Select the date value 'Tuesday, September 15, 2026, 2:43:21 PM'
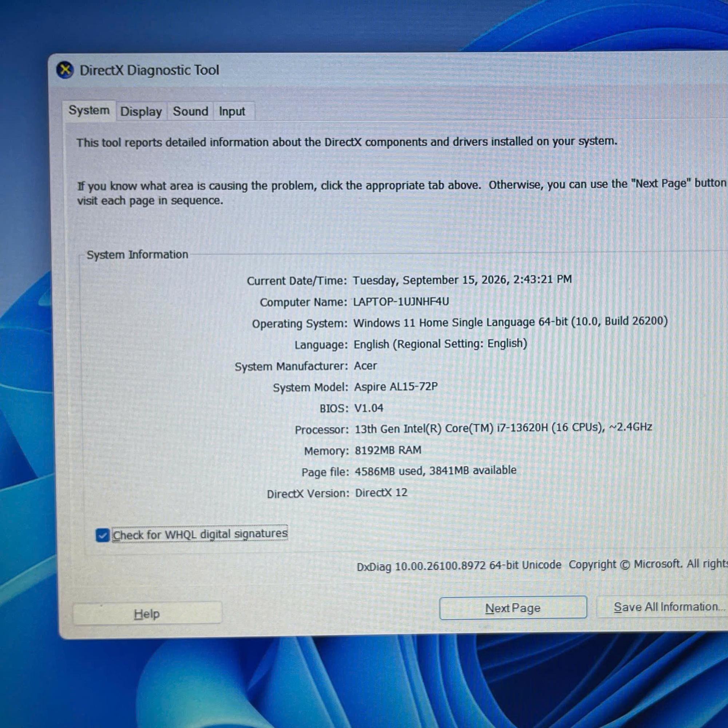This screenshot has width=728, height=728. [462, 280]
